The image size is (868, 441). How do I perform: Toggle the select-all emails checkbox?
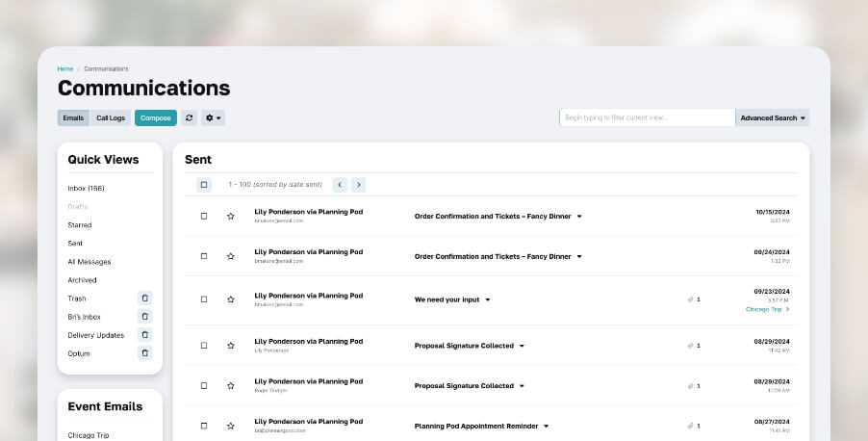(204, 185)
